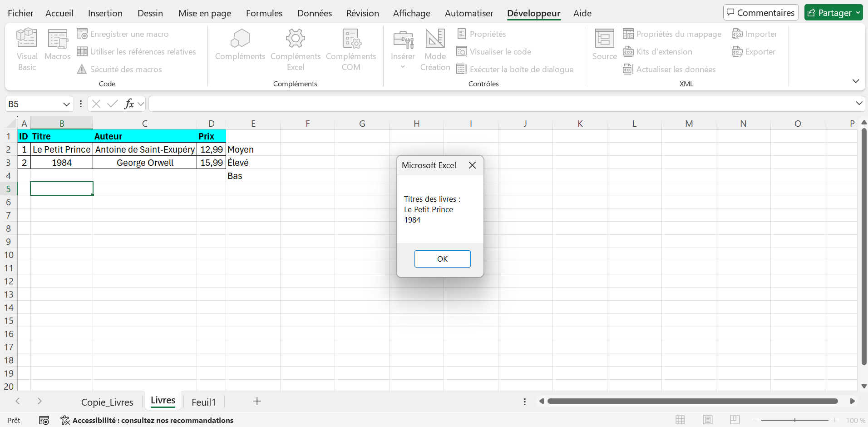
Task: Click zoom out minus button
Action: 755,420
